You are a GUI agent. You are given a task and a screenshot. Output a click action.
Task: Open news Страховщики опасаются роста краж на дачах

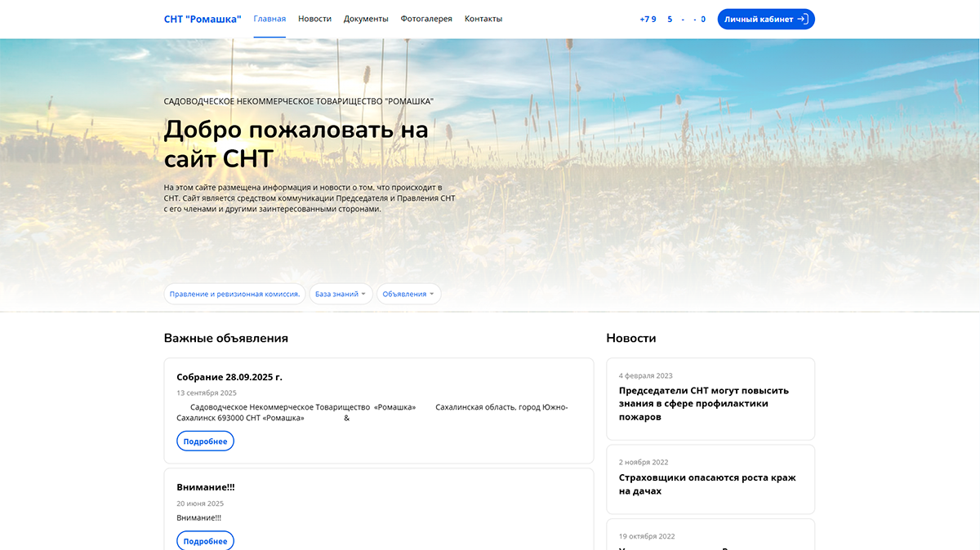click(707, 484)
